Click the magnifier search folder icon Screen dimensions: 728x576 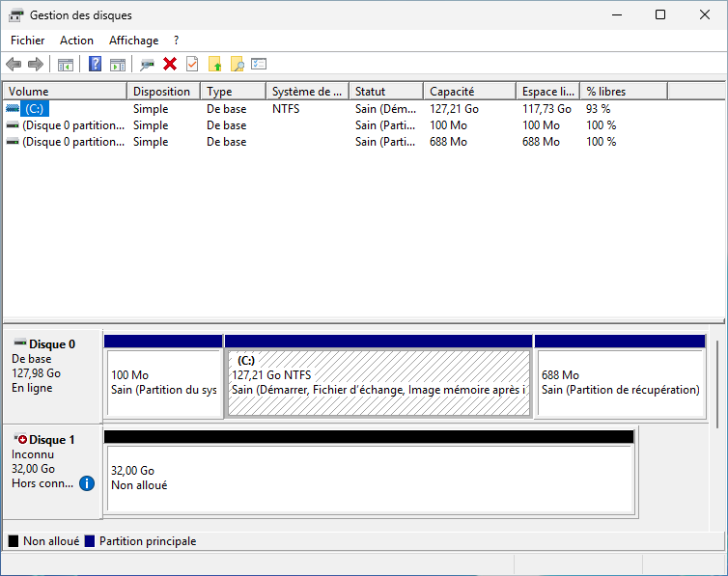[x=237, y=65]
